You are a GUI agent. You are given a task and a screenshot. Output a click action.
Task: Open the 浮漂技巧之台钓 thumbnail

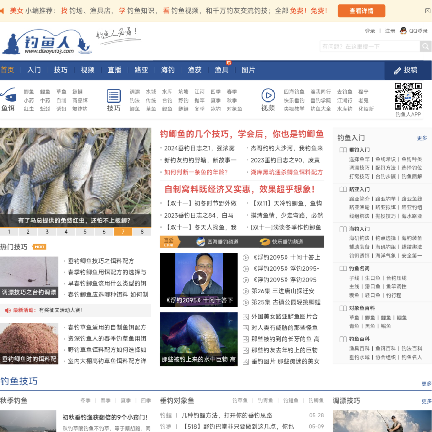click(x=29, y=277)
